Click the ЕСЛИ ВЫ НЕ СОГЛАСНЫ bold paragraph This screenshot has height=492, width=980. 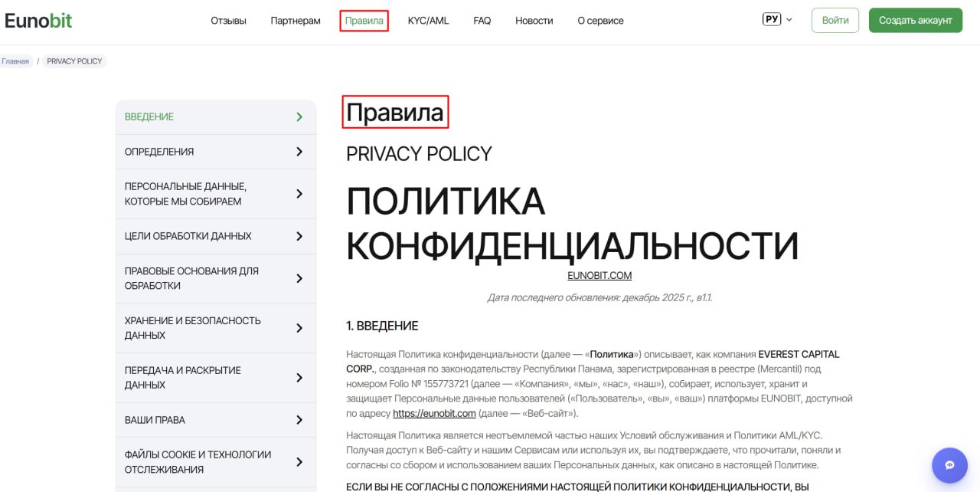[577, 487]
